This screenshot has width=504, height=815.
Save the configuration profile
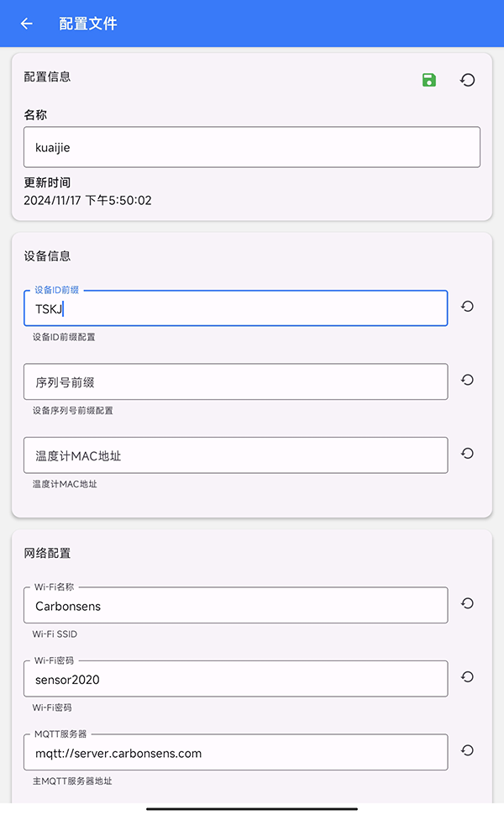coord(428,79)
